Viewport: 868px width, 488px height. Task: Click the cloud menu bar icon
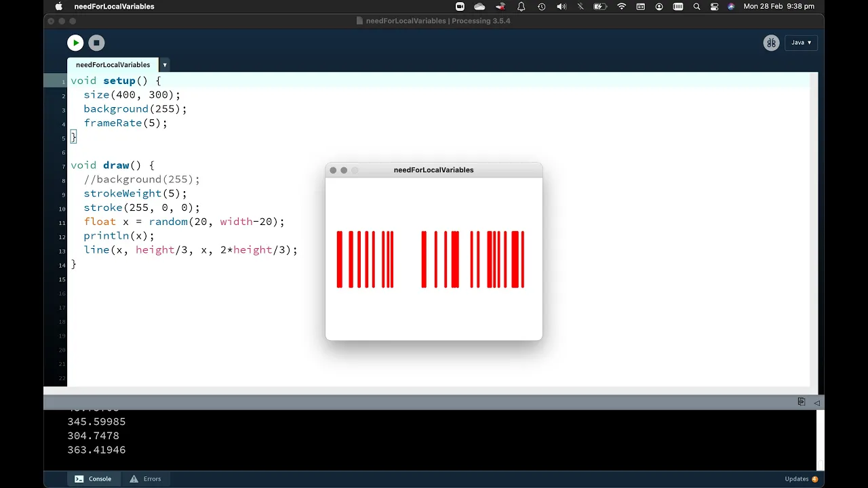(479, 6)
